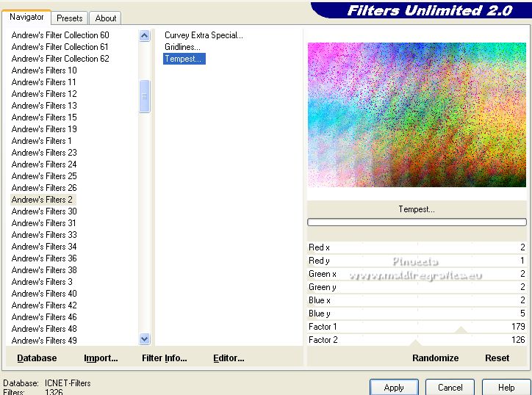Select Andrew's Filters 36 category
532x395 pixels.
[x=44, y=258]
